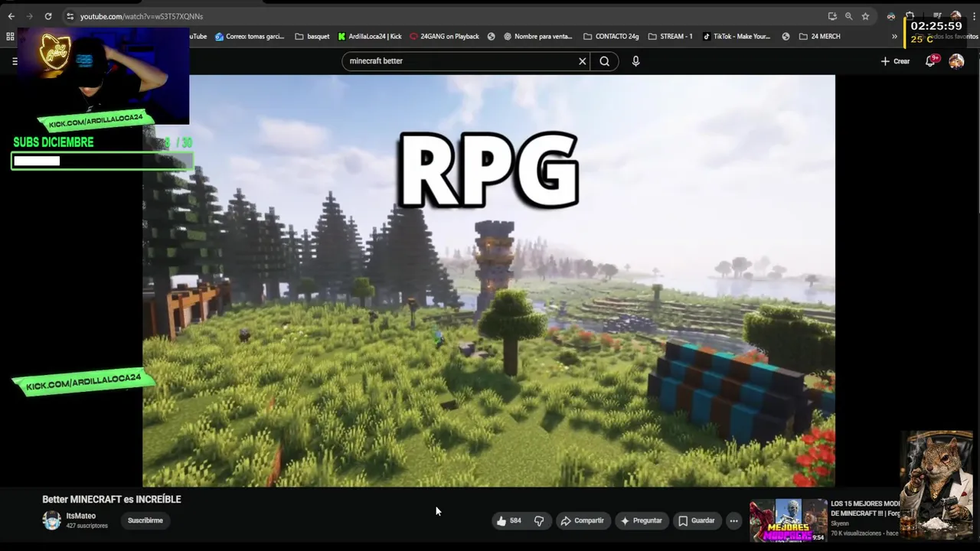Click the '427 suscriptores' text
The image size is (980, 551).
coord(87,526)
